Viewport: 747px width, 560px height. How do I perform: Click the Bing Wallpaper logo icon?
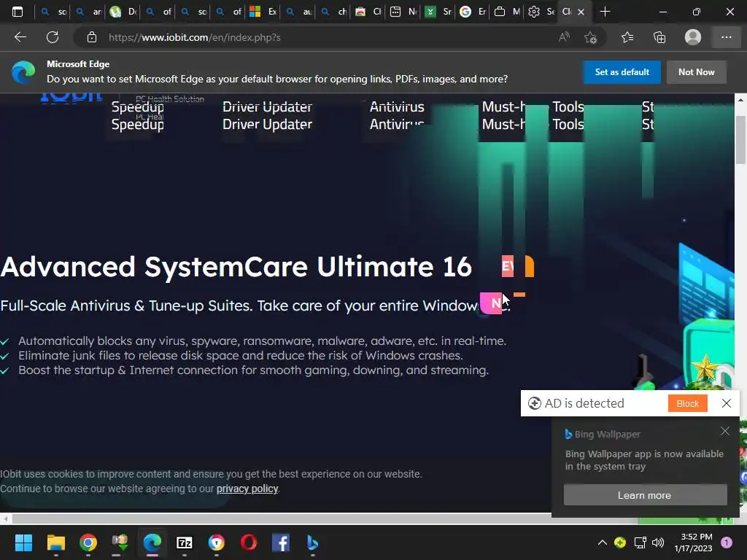[568, 434]
